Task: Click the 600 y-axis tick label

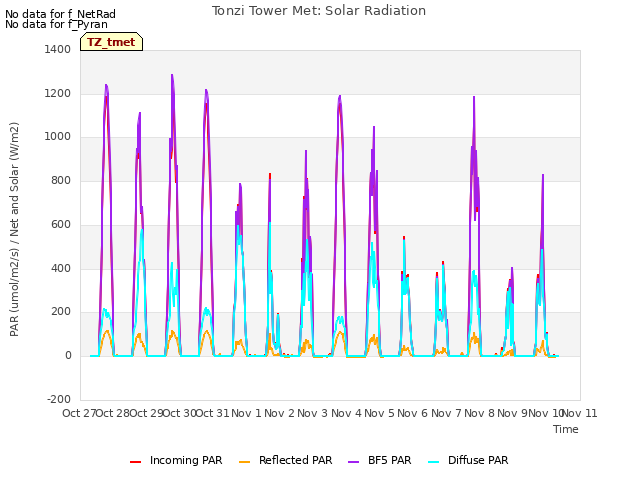Action: click(61, 224)
